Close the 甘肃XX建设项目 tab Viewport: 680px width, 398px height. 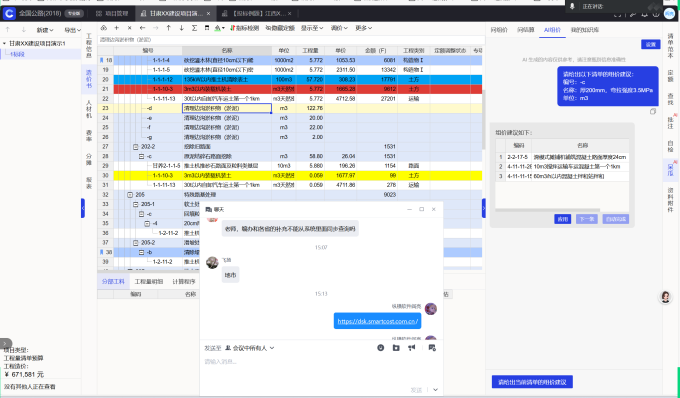tap(208, 13)
